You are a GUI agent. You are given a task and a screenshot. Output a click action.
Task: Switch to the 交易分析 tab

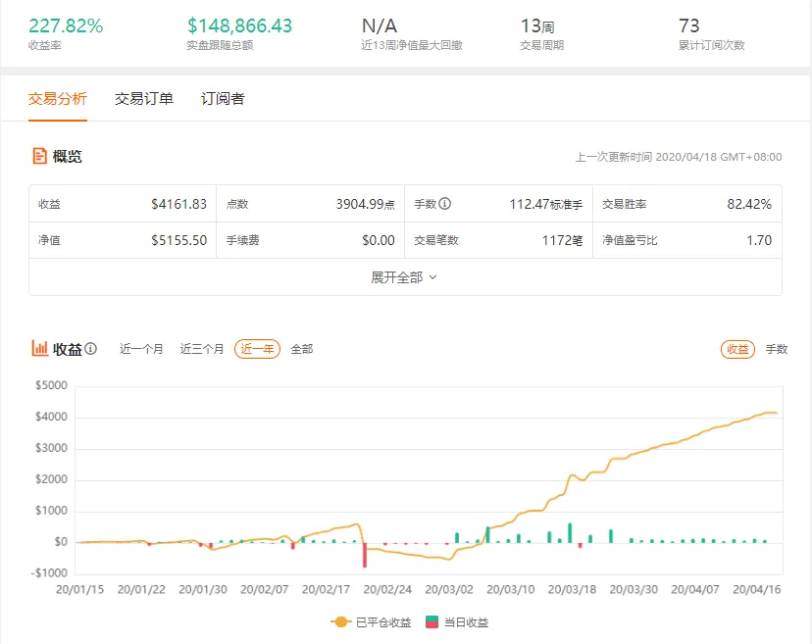coord(58,98)
